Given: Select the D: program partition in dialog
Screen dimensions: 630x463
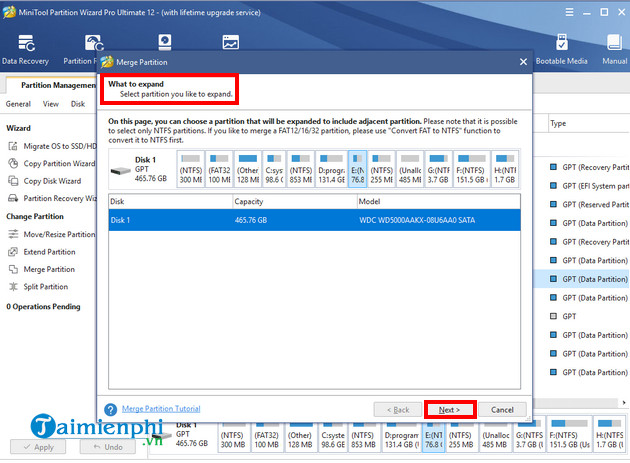Looking at the screenshot, I should [331, 169].
